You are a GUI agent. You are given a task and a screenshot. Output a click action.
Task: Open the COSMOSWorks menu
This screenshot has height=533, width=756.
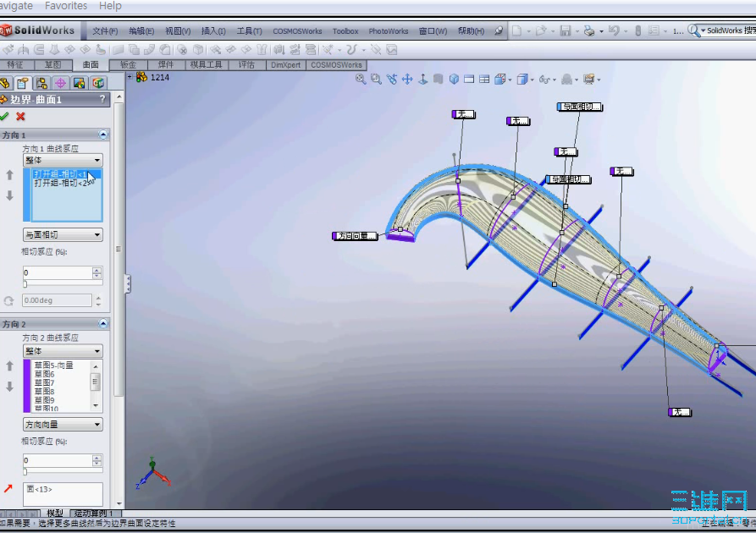click(x=297, y=31)
